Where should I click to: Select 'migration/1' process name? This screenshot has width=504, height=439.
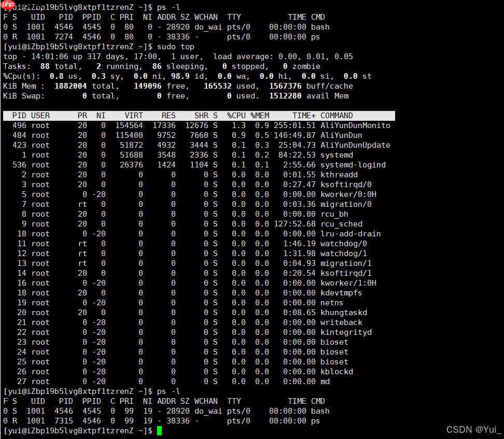pyautogui.click(x=346, y=263)
